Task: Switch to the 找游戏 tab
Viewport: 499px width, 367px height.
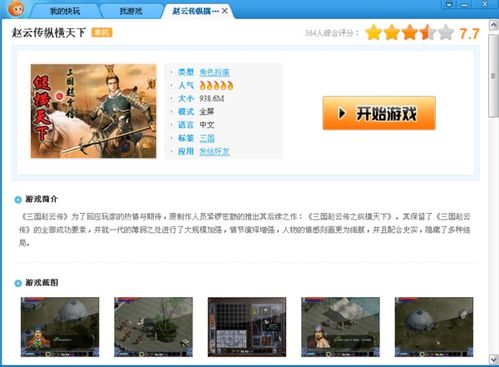Action: pos(131,11)
